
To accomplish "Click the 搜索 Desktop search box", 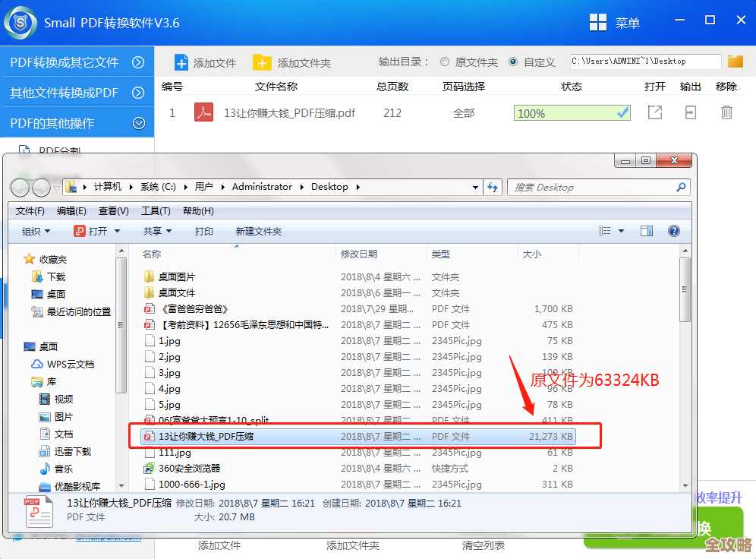I will [x=599, y=187].
